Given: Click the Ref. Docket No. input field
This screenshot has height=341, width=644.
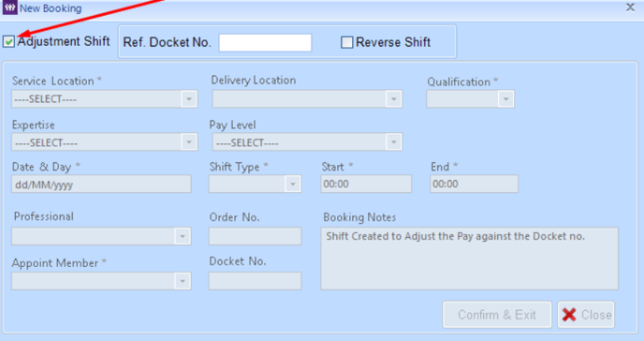Looking at the screenshot, I should 265,43.
